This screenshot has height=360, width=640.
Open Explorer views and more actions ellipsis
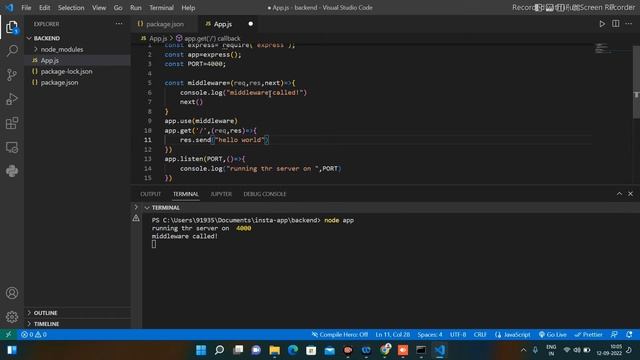[119, 24]
